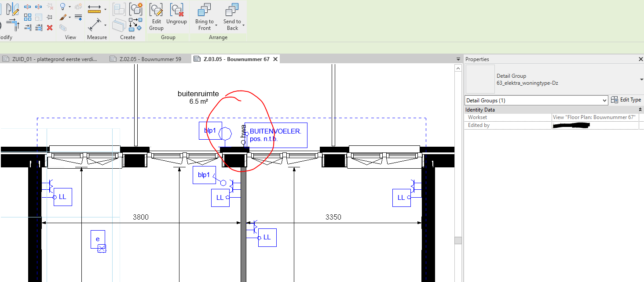
Task: Click the Edit Type button
Action: (626, 100)
